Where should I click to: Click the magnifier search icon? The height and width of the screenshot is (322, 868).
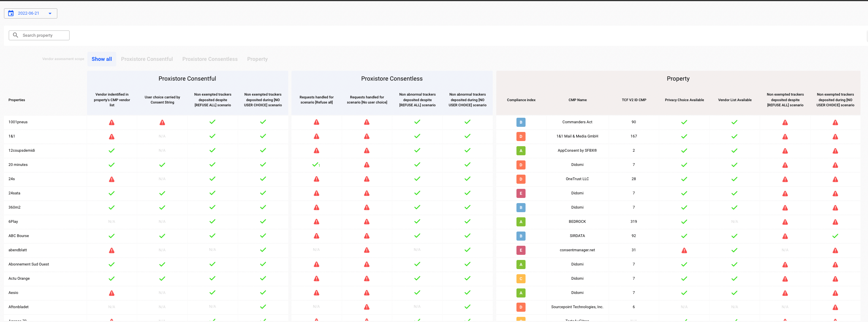[x=16, y=36]
